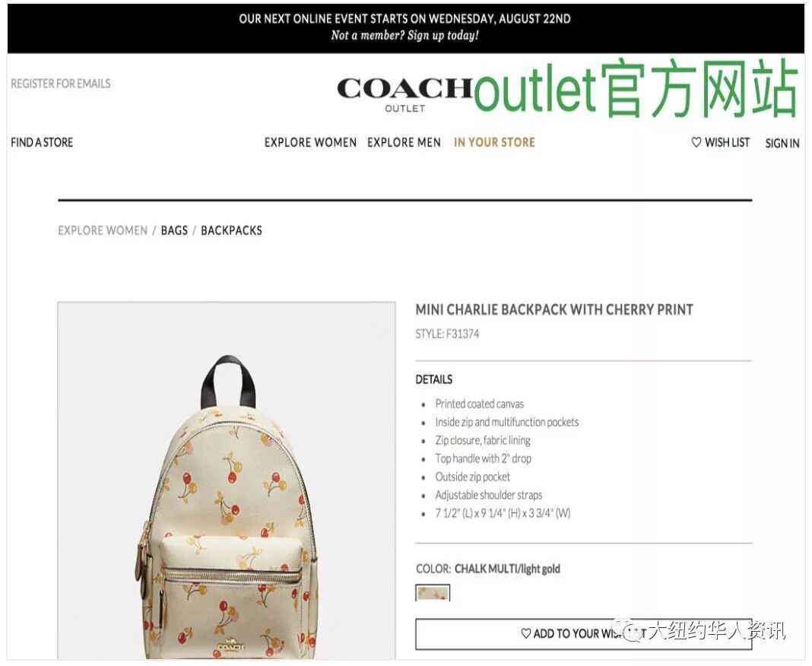Go to Explore Women breadcrumb
The height and width of the screenshot is (666, 812).
tap(103, 230)
